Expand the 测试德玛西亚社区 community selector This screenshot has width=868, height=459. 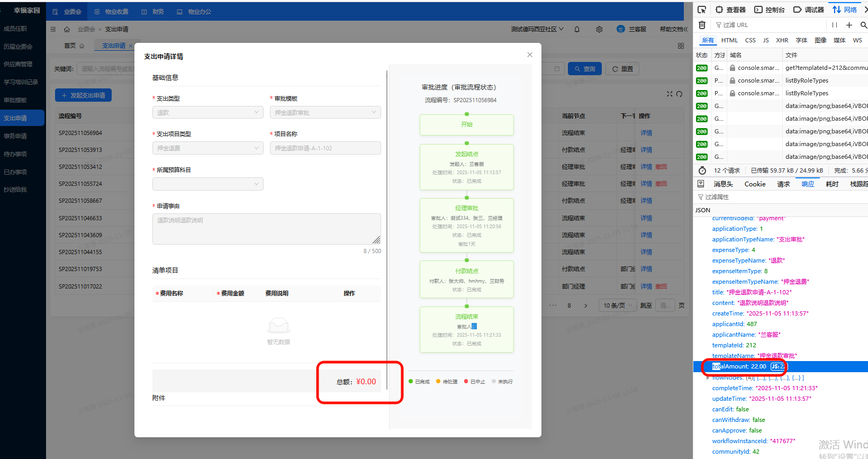tap(537, 29)
